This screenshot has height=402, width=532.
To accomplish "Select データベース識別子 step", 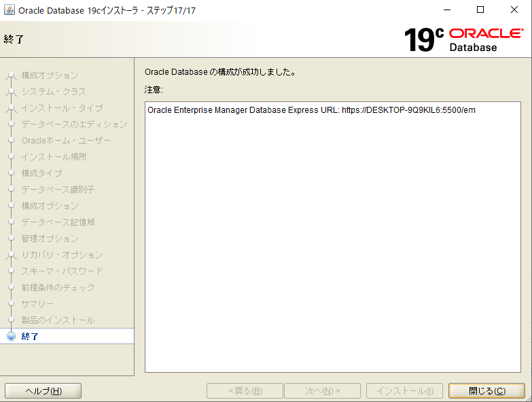I will 58,190.
